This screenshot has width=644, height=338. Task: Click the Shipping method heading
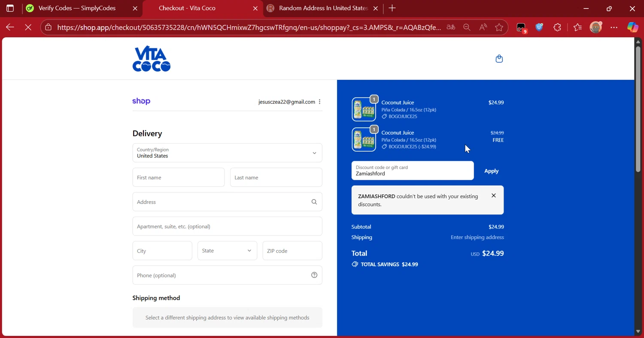156,298
